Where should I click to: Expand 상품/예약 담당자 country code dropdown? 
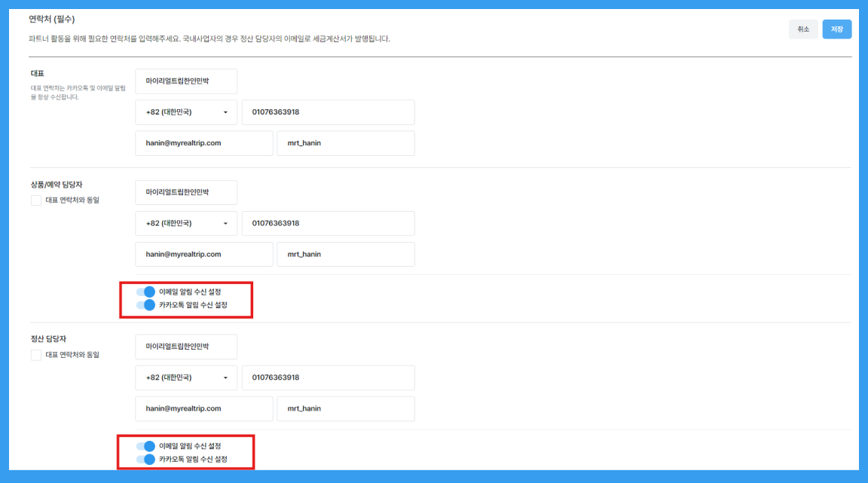(186, 223)
